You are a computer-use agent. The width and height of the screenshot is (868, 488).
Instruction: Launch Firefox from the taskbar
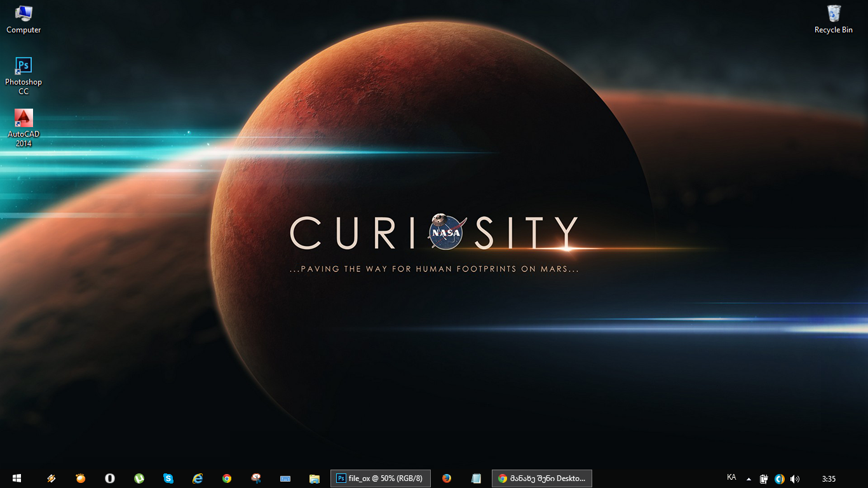point(447,478)
